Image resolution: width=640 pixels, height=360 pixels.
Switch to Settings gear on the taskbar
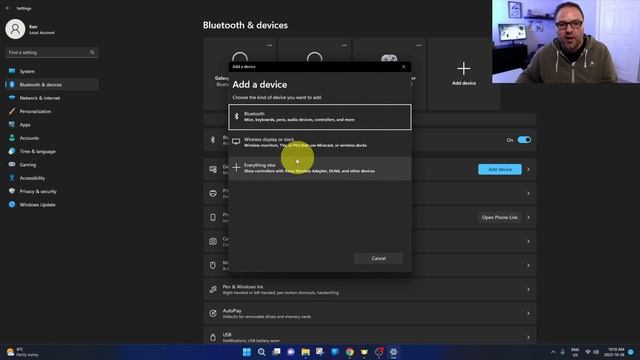click(x=393, y=352)
